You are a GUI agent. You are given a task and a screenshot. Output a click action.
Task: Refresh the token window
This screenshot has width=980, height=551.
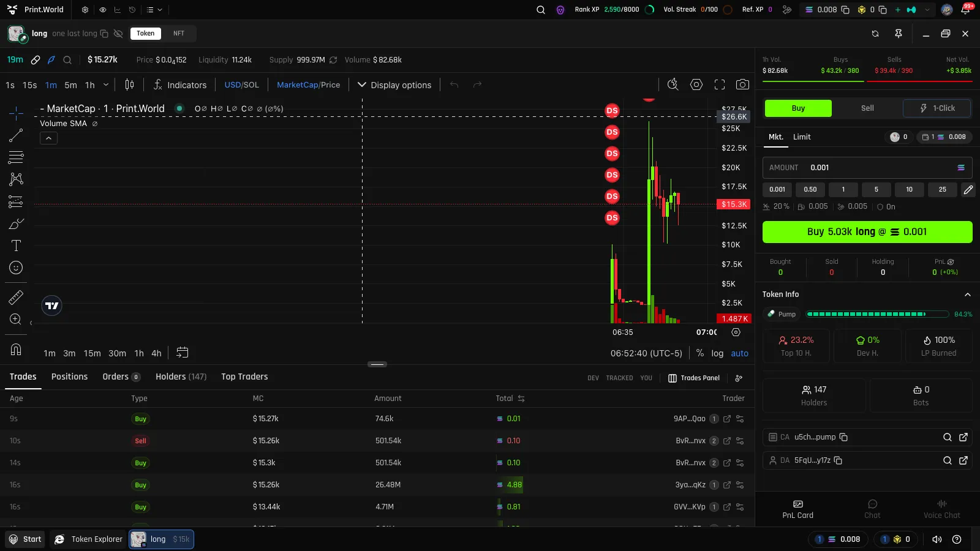pyautogui.click(x=875, y=34)
